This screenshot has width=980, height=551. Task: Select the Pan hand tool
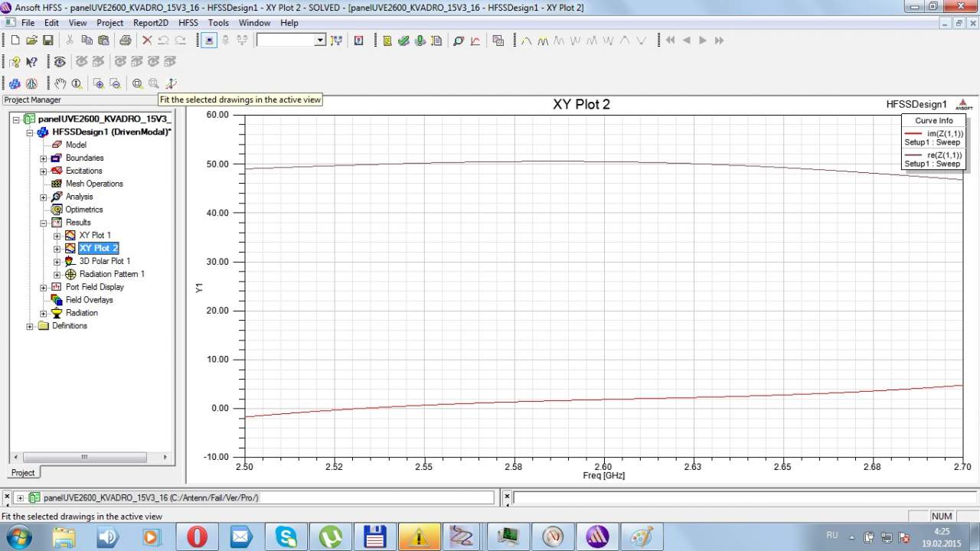point(60,83)
